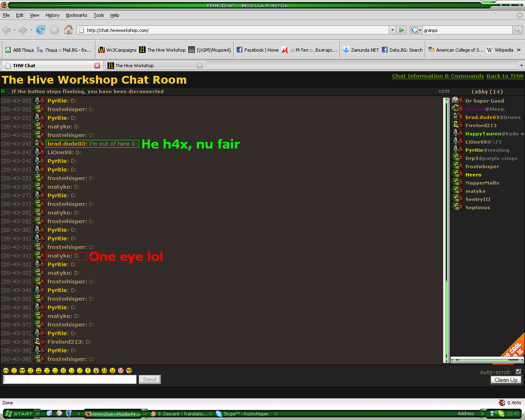Open the Zamunda.NET bookmark

361,50
